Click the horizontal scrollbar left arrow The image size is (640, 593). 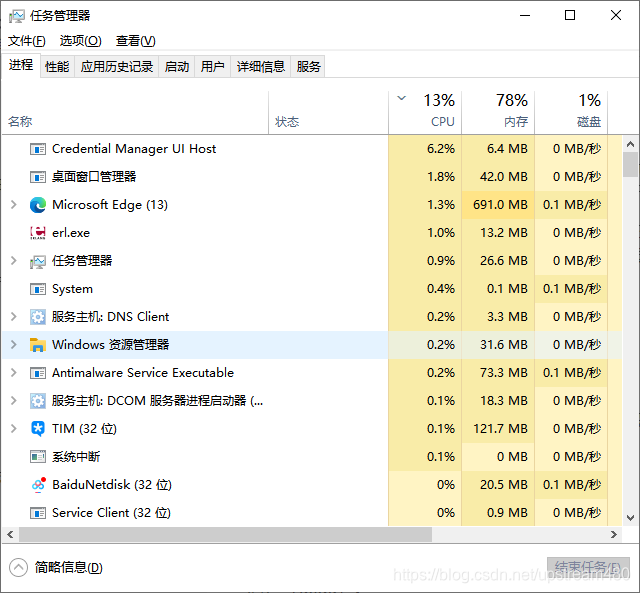[x=10, y=535]
